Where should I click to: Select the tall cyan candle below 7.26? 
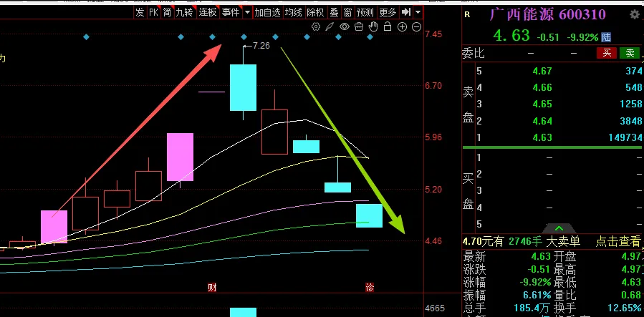pos(243,87)
